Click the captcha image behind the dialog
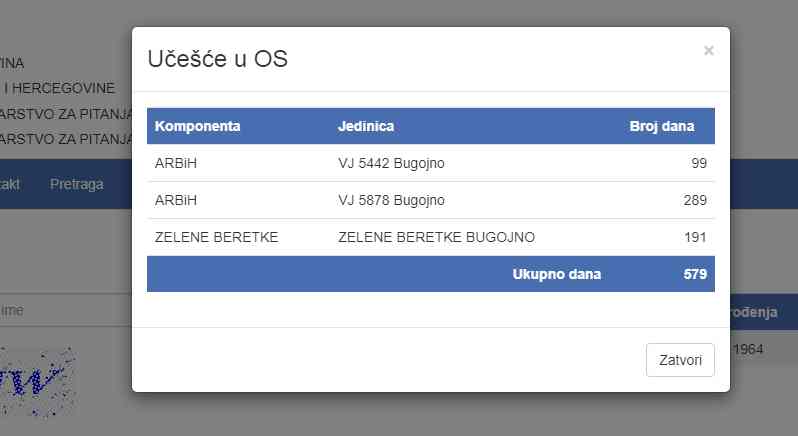 [37, 382]
